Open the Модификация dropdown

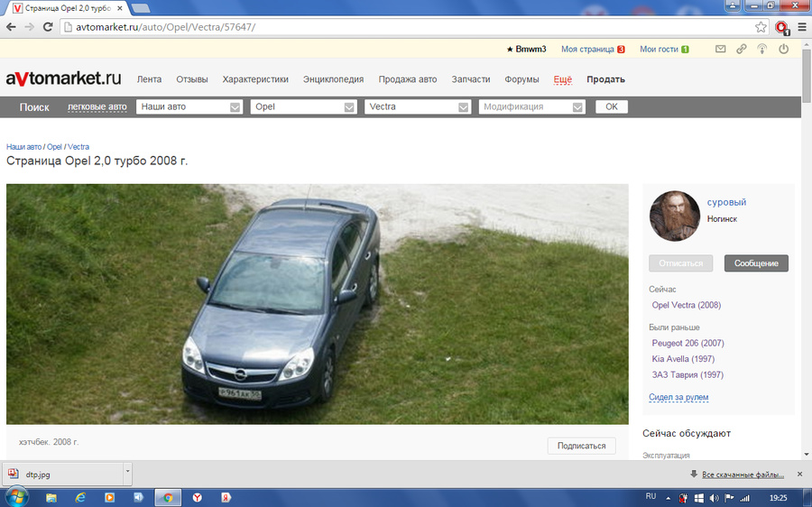[x=531, y=106]
